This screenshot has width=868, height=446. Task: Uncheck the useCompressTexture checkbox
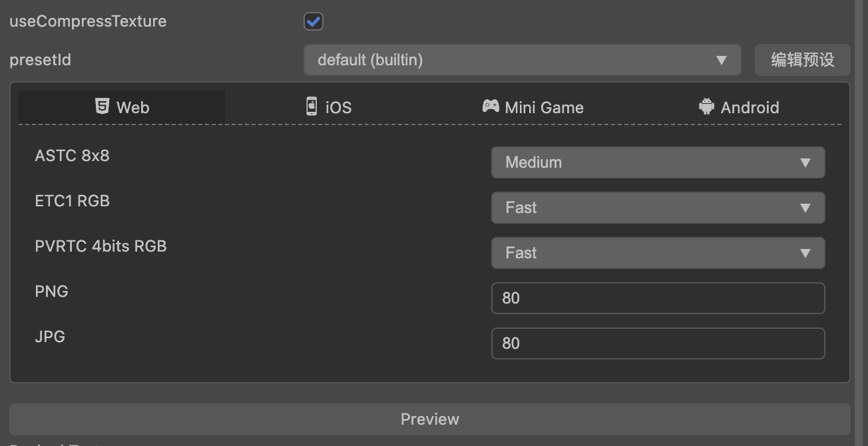coord(314,21)
